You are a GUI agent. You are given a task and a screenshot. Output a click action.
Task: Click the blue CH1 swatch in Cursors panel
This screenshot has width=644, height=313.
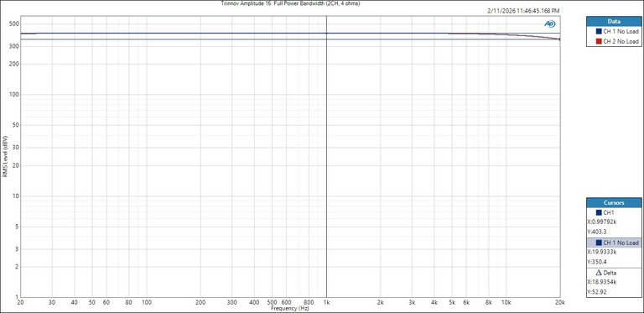point(599,213)
